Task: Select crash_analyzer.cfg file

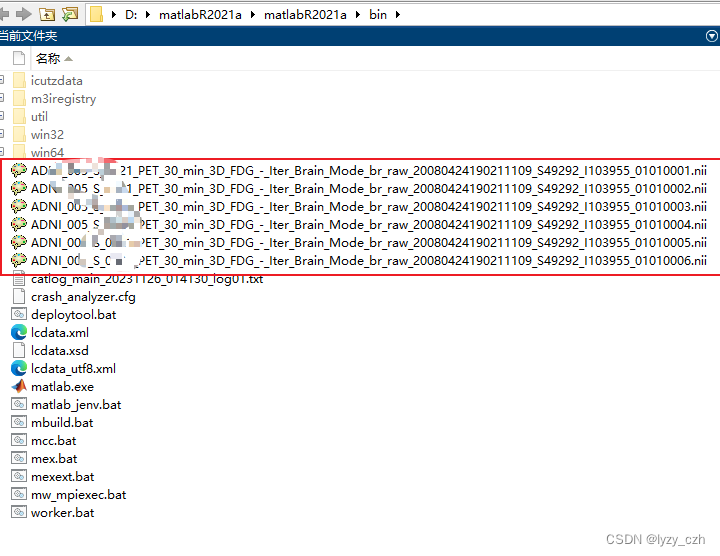Action: coord(83,297)
